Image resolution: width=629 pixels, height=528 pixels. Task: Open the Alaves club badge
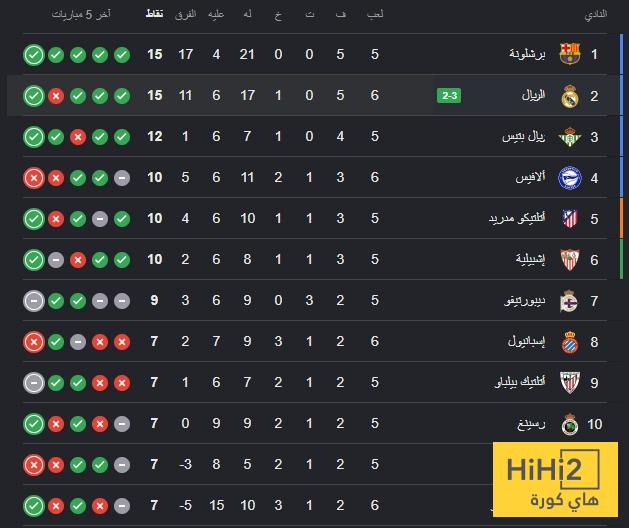[x=570, y=177]
